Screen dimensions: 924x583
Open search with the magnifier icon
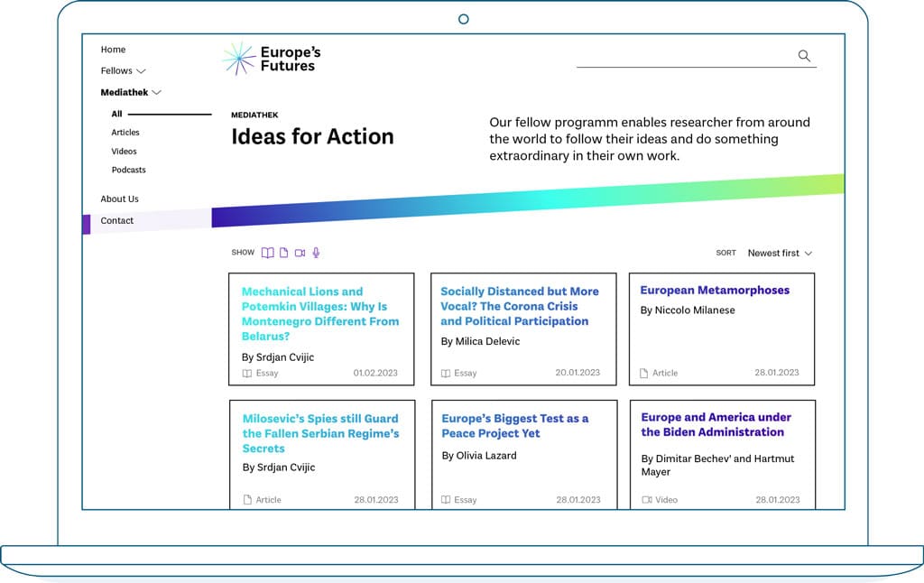[804, 55]
